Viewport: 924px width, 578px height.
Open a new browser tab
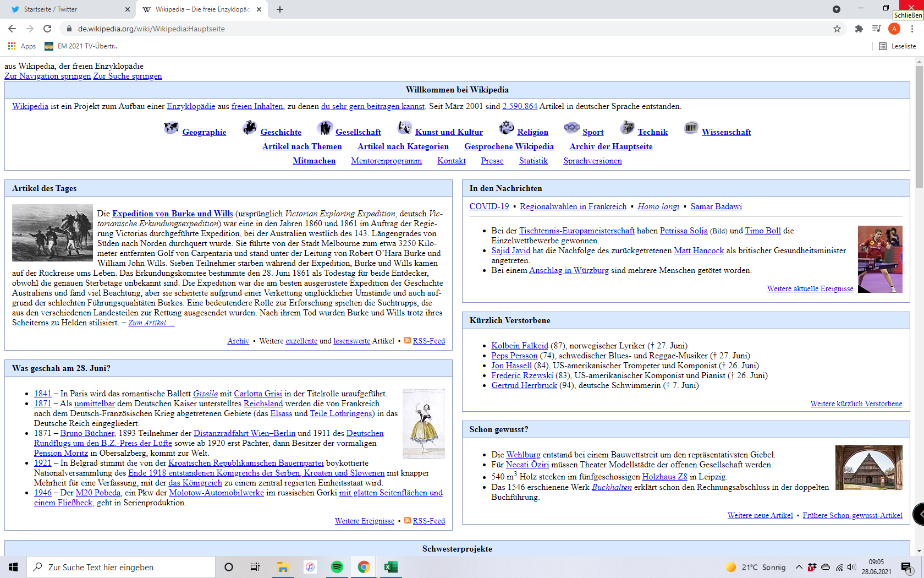(280, 9)
